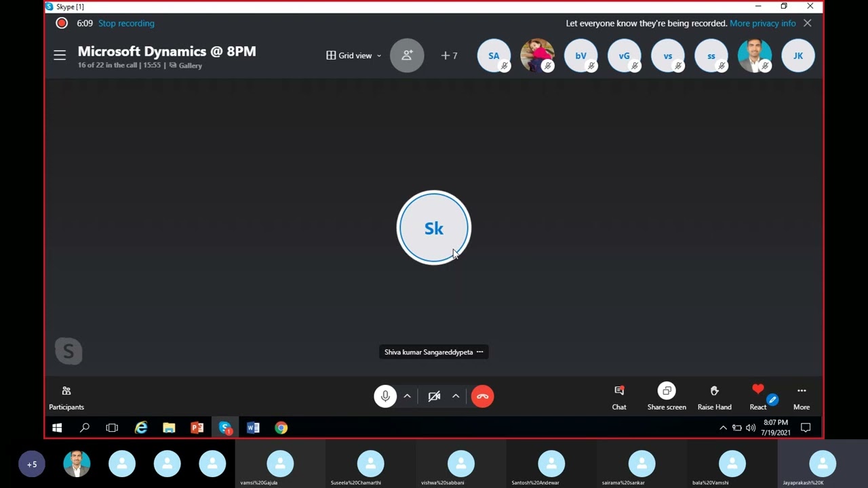
Task: Open the Chat panel
Action: click(x=619, y=398)
